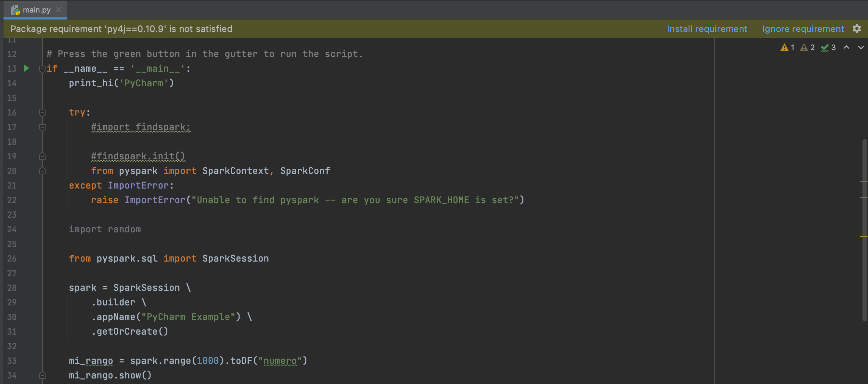The width and height of the screenshot is (868, 384).
Task: Click '.builder' on line 29
Action: (x=113, y=302)
